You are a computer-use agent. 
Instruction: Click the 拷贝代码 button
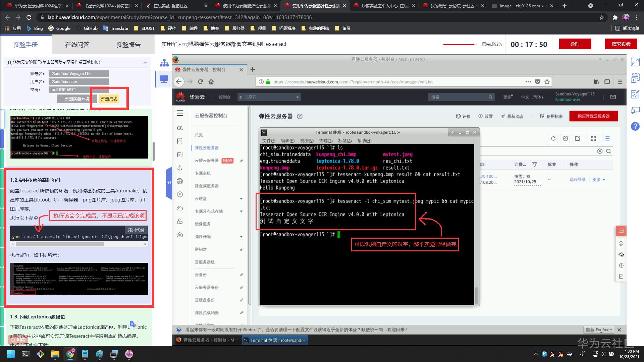point(136,230)
